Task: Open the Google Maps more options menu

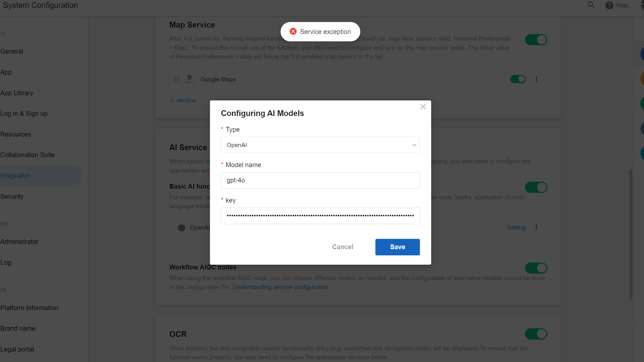Action: click(536, 79)
